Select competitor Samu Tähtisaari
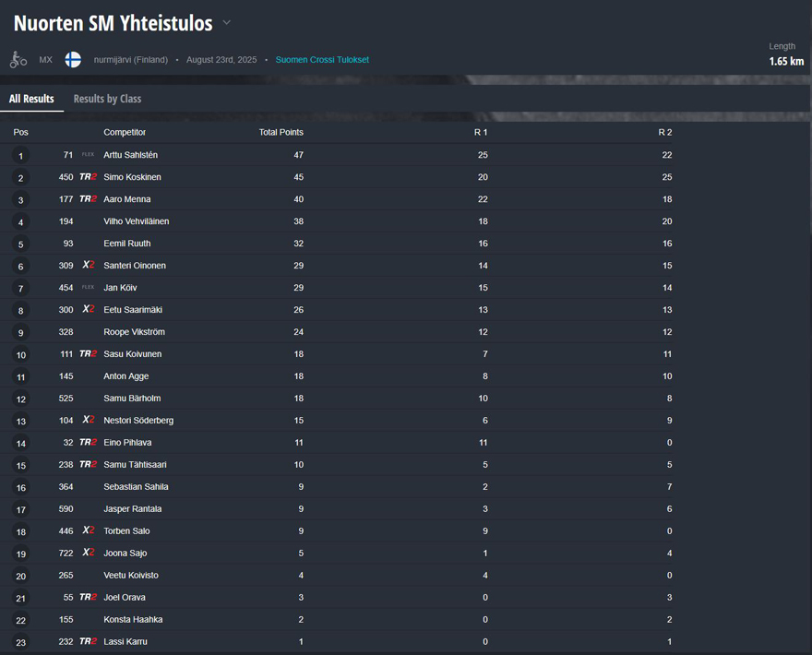 pyautogui.click(x=135, y=464)
